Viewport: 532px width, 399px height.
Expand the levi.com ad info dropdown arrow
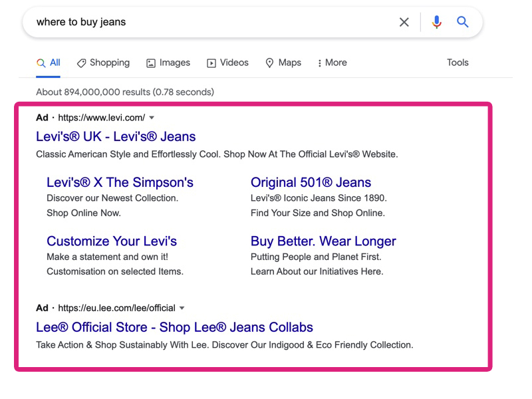152,118
